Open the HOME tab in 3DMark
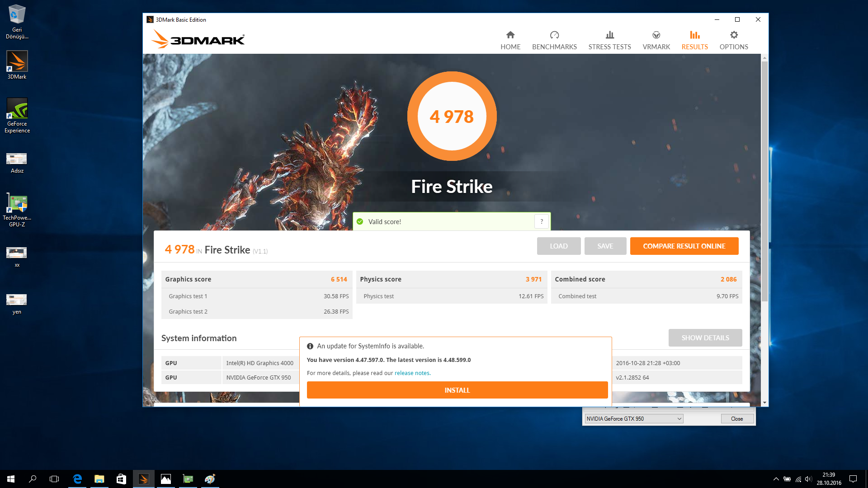Viewport: 868px width, 488px height. pos(510,40)
